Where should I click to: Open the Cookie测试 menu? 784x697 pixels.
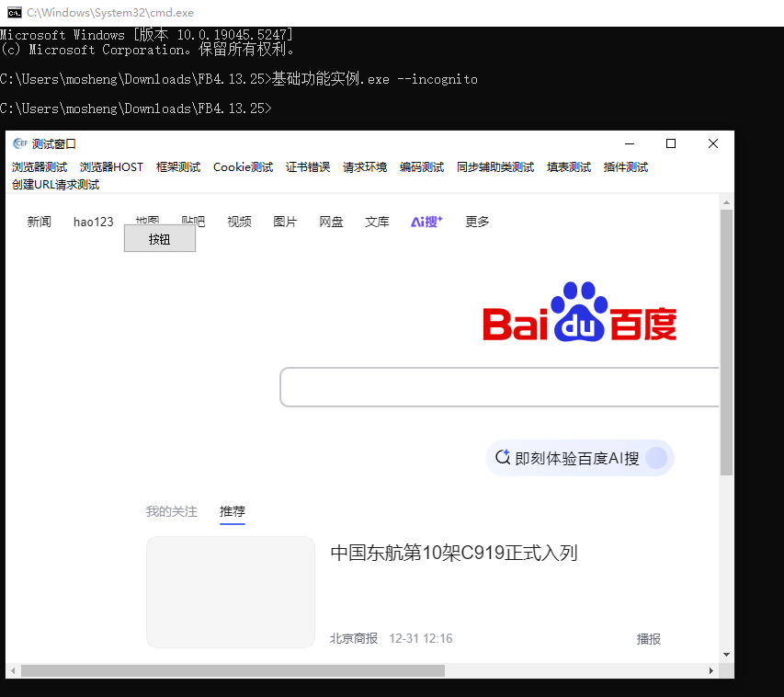click(x=243, y=167)
